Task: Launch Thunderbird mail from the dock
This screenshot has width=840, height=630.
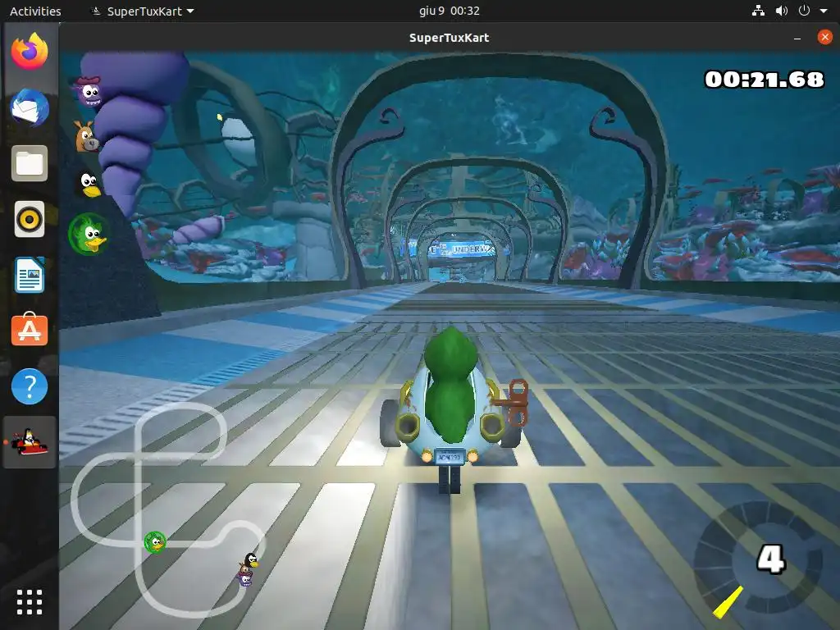Action: tap(30, 107)
